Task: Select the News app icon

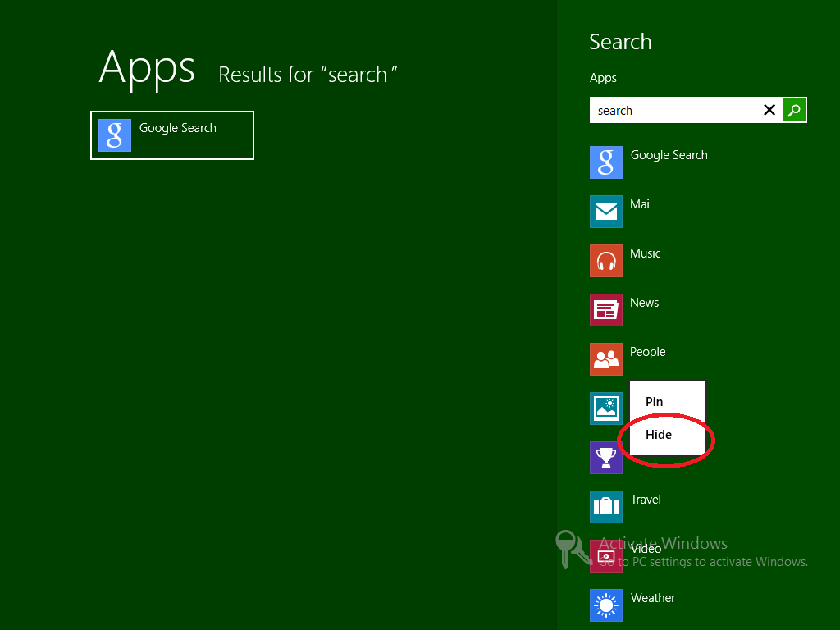Action: (605, 310)
